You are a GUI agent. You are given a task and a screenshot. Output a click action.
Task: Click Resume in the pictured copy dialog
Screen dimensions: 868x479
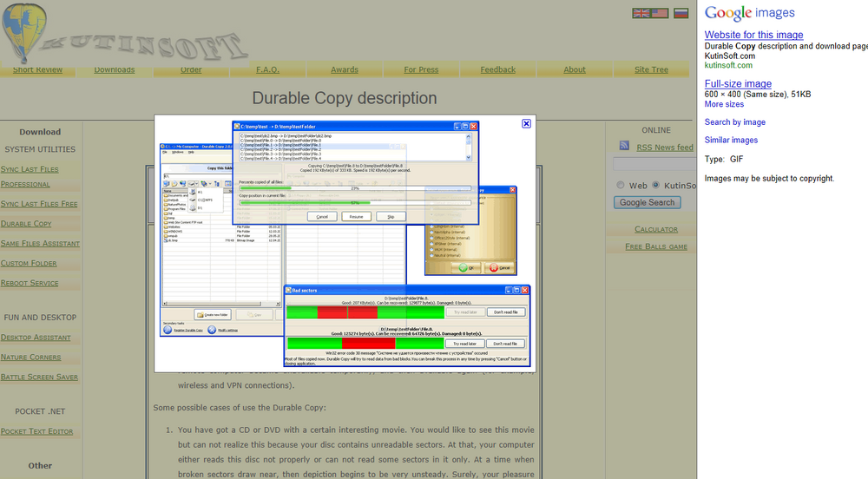pyautogui.click(x=357, y=217)
